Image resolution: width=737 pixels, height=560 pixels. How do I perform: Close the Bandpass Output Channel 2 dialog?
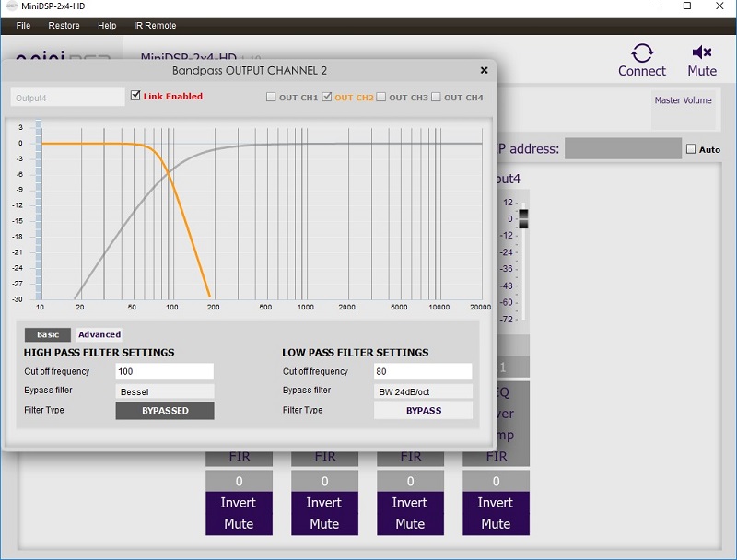click(485, 71)
